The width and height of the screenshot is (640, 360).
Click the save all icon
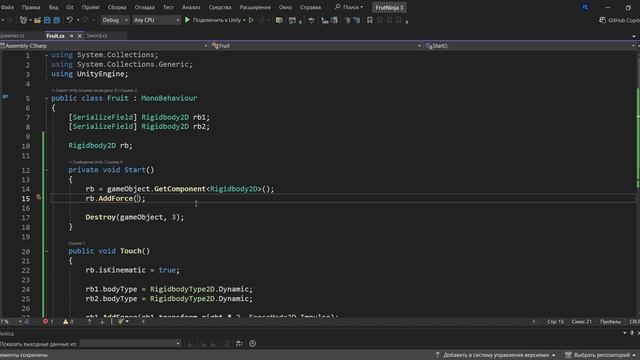pyautogui.click(x=57, y=20)
